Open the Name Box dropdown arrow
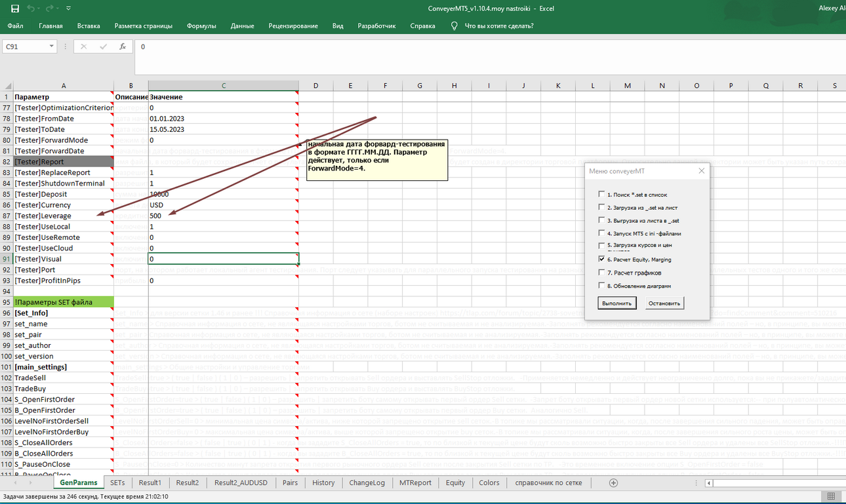Screen dimensions: 846x504 (52, 47)
